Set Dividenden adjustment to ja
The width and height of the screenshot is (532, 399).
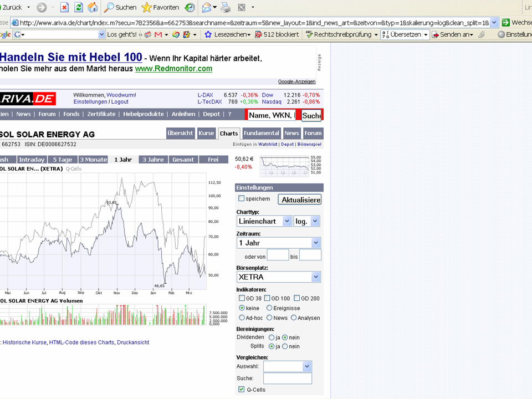click(x=272, y=337)
